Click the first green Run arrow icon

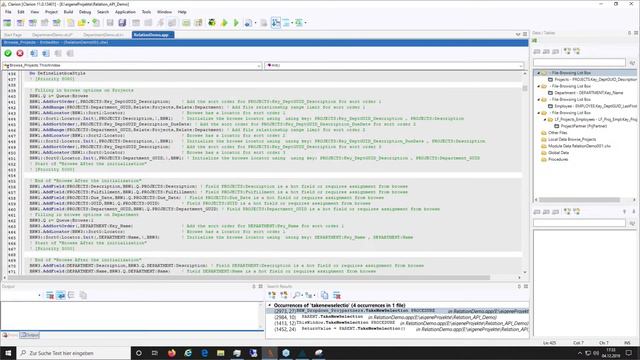pyautogui.click(x=224, y=23)
